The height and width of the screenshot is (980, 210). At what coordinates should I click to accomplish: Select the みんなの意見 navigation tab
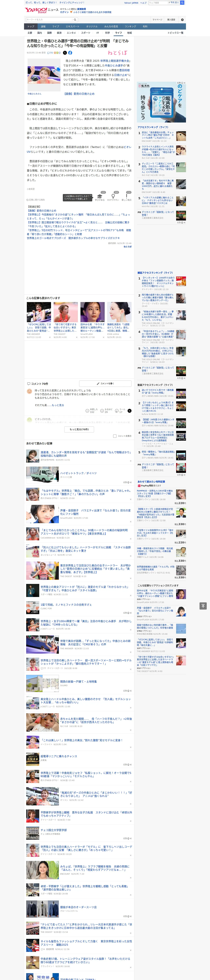(111, 27)
